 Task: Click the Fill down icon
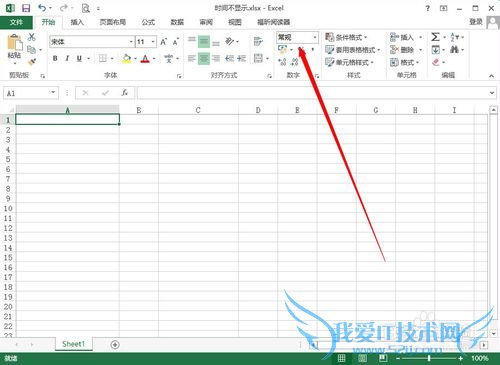click(x=436, y=50)
